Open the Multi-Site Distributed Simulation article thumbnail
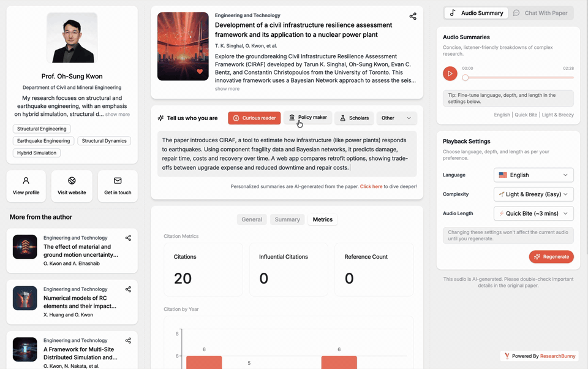Viewport: 588px width, 369px height. [x=24, y=349]
